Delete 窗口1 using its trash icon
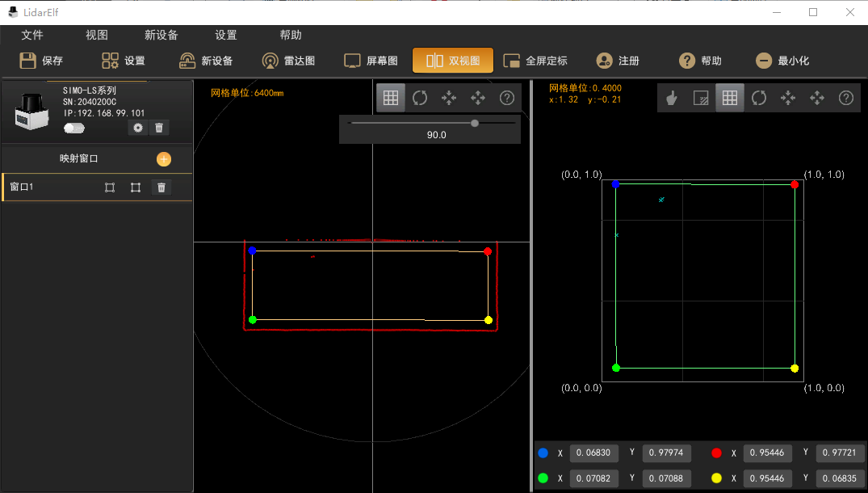Viewport: 868px width, 493px height. [161, 188]
